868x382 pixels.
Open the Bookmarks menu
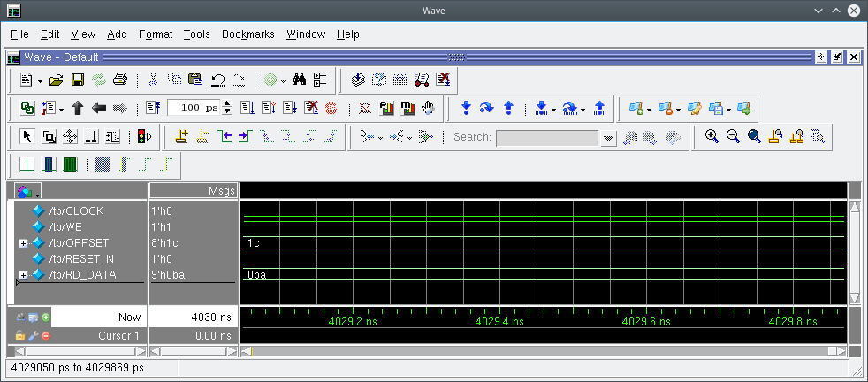247,34
